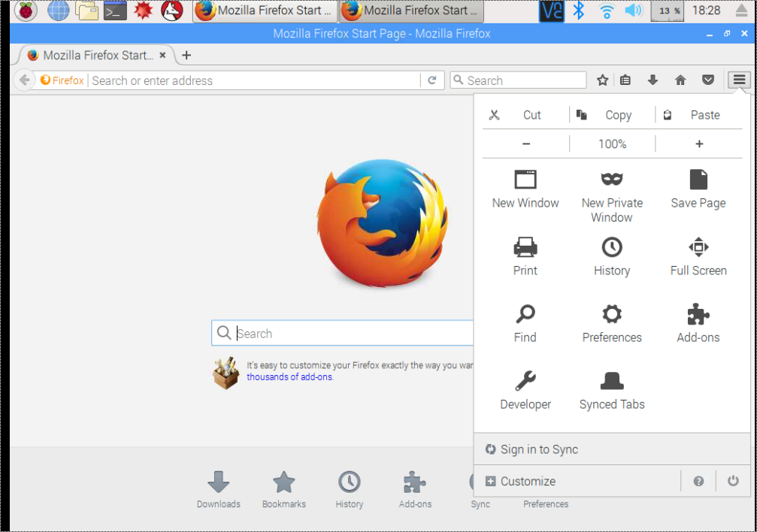Switch to the Mozilla Firefox Start Page tab

tap(94, 55)
